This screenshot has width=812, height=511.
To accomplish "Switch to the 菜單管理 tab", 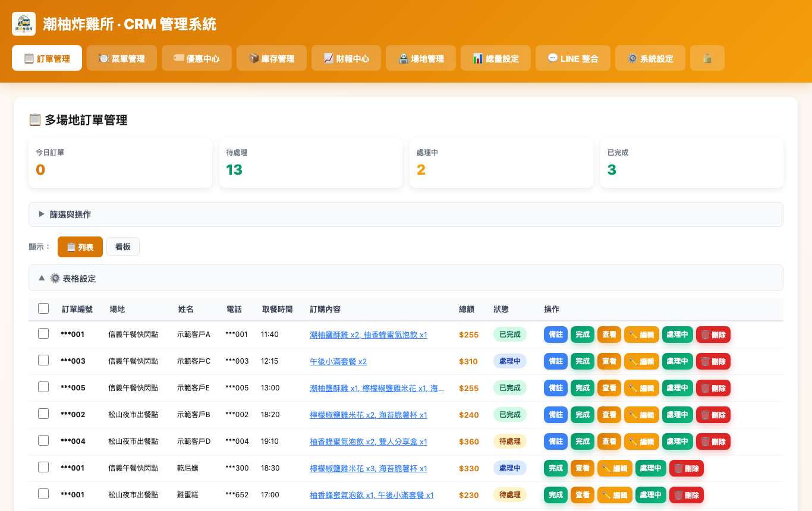I will [122, 58].
